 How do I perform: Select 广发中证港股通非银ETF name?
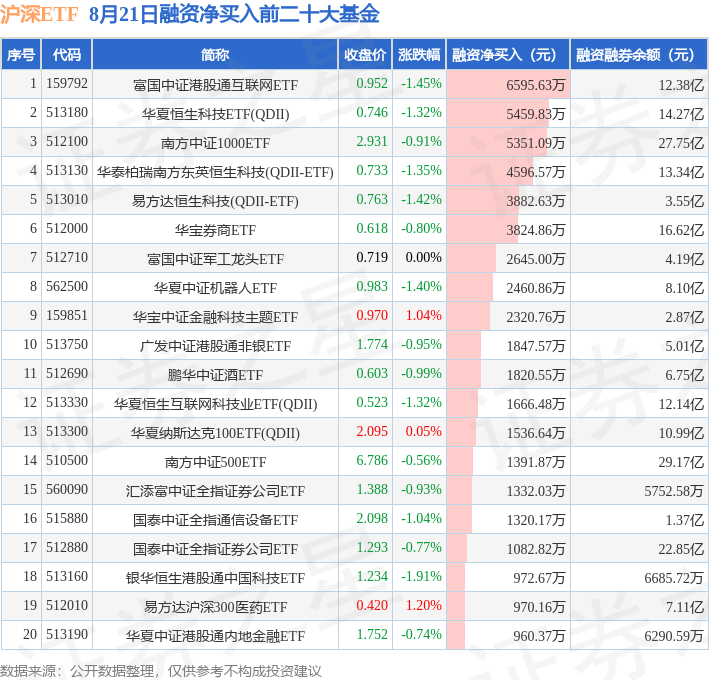[x=215, y=346]
